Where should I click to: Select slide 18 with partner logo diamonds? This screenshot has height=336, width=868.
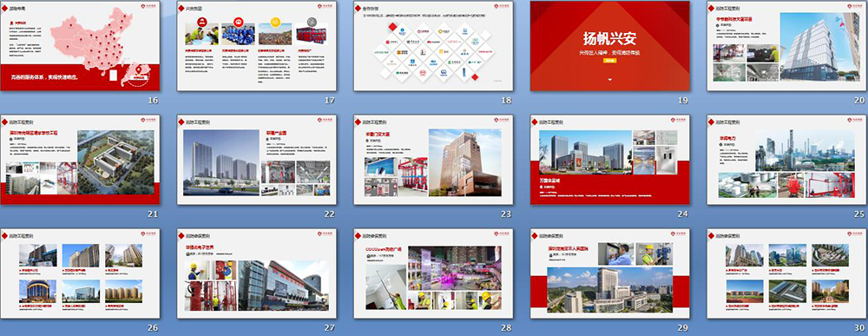point(433,46)
